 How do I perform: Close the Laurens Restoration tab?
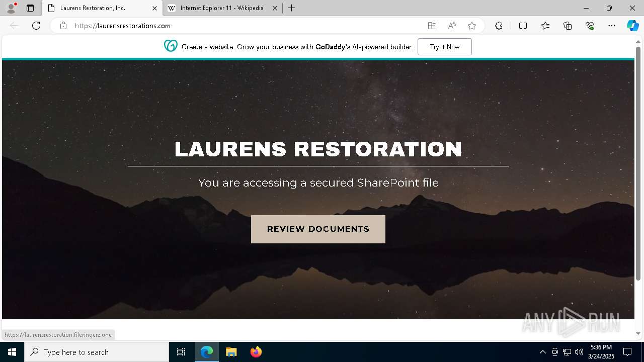(154, 8)
